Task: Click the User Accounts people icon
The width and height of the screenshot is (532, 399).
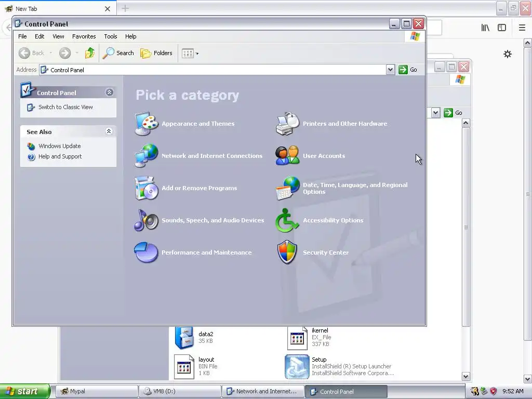Action: [x=287, y=156]
